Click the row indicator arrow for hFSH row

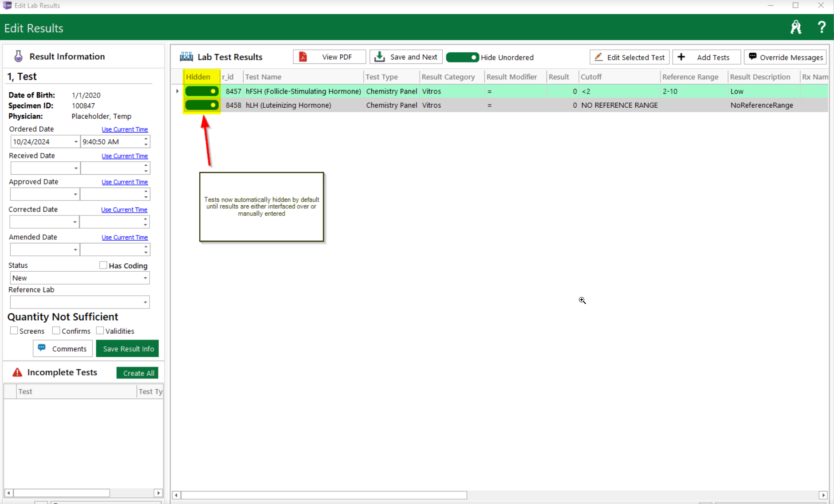coord(177,91)
